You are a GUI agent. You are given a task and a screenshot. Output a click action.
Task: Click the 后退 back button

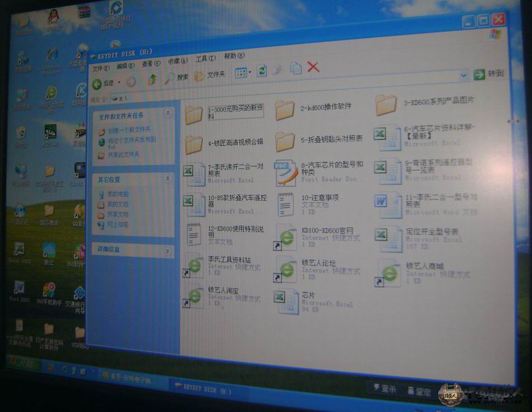pos(103,83)
